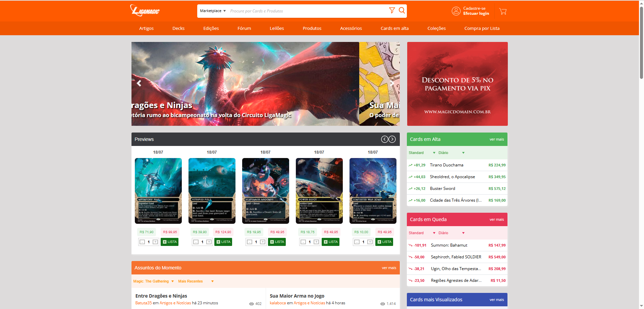Open the Leilões menu
Image resolution: width=644 pixels, height=309 pixels.
[277, 29]
